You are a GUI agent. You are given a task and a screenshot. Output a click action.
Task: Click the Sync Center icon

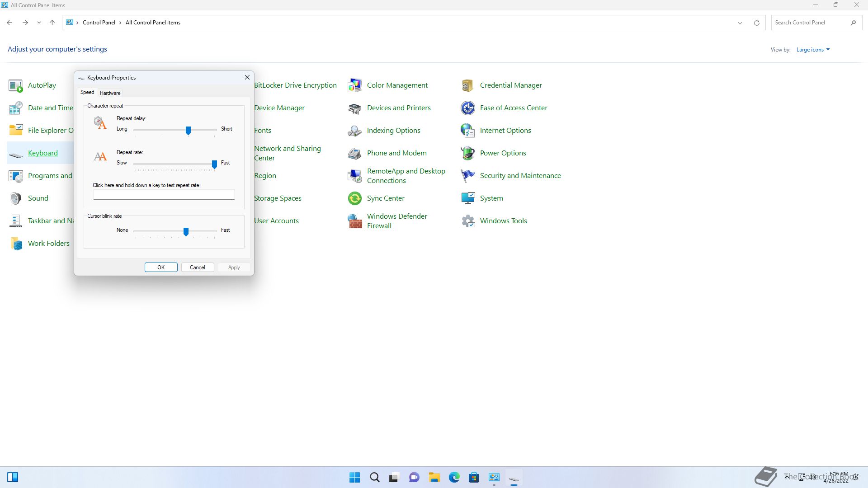[x=355, y=198]
